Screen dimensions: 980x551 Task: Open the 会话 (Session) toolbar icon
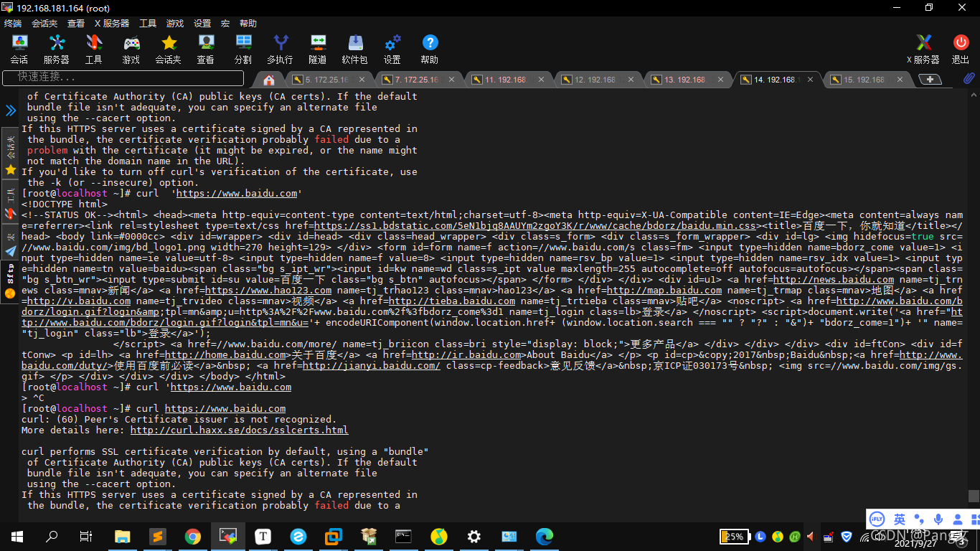point(19,50)
